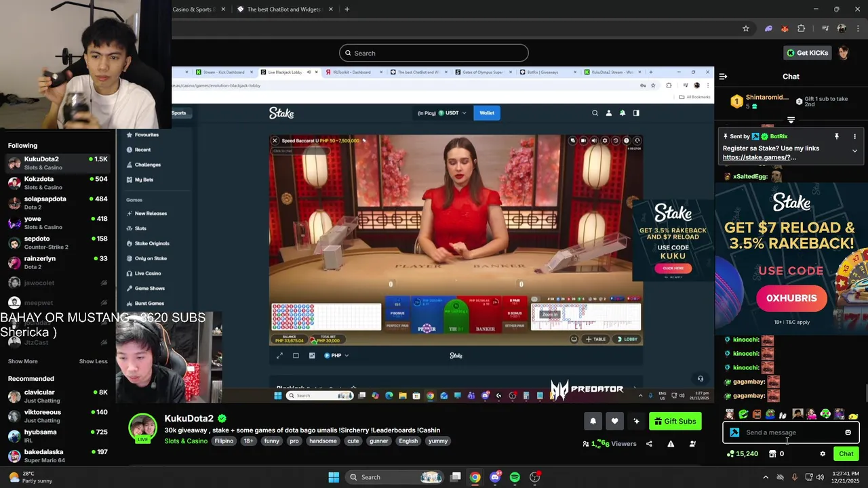Viewport: 868px width, 488px height.
Task: Click the green Chat send button
Action: (846, 453)
